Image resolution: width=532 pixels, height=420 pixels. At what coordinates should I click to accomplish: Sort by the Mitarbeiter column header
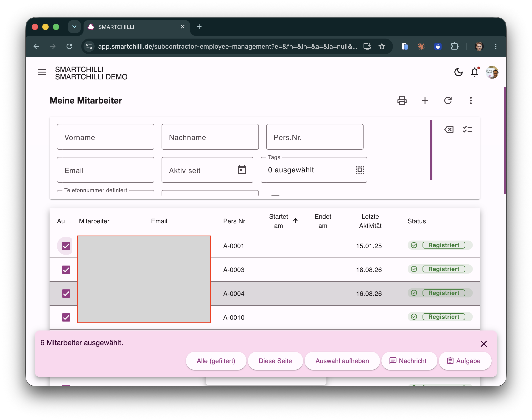coord(94,221)
